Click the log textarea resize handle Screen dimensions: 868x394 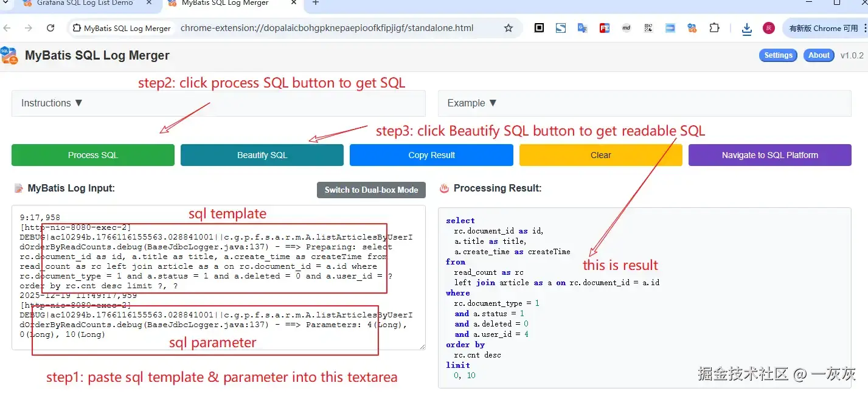(x=422, y=346)
